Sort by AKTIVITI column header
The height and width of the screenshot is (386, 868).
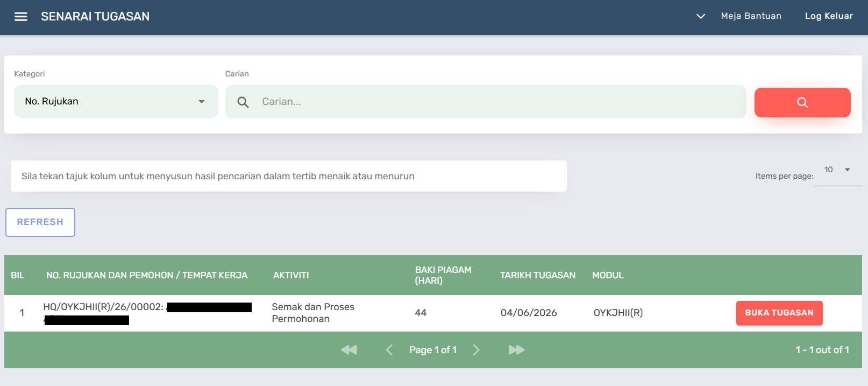(x=291, y=275)
